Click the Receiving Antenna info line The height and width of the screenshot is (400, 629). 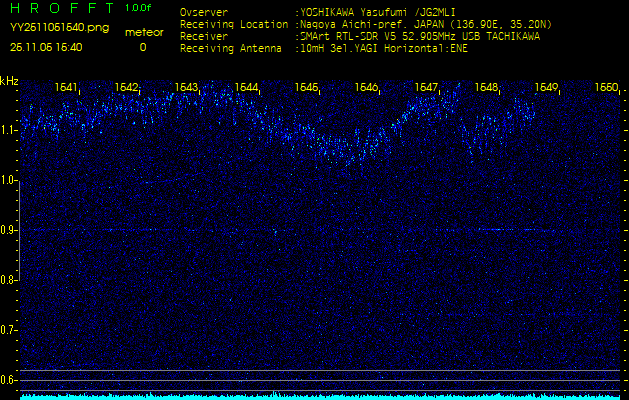click(x=320, y=47)
